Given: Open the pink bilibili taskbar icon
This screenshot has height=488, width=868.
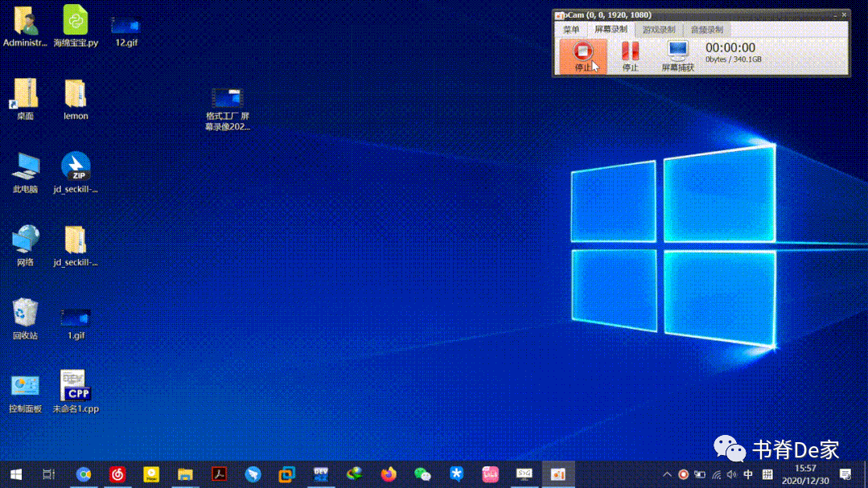Looking at the screenshot, I should (x=490, y=474).
